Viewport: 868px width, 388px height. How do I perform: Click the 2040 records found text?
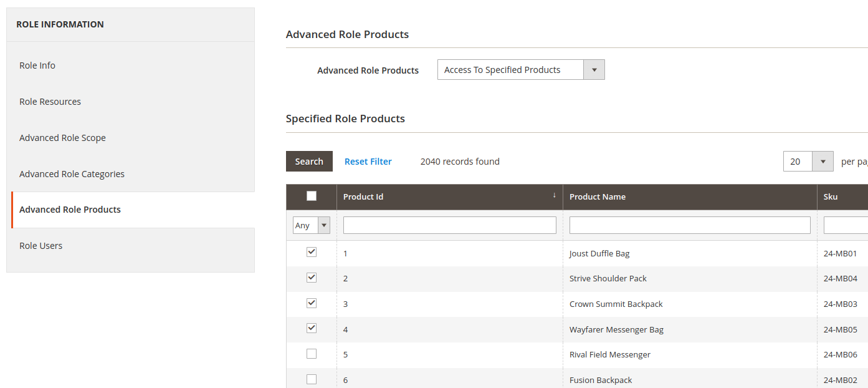point(460,162)
